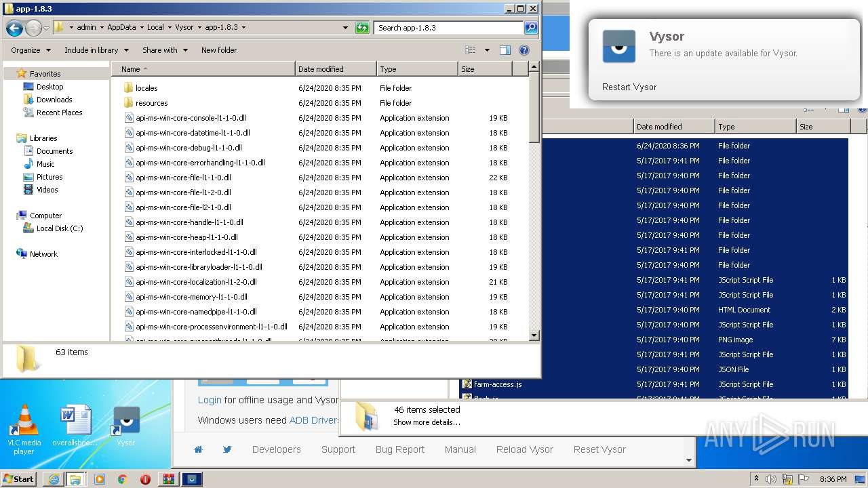This screenshot has height=488, width=868.
Task: Click the file list scrollbar down arrow
Action: pyautogui.click(x=534, y=335)
